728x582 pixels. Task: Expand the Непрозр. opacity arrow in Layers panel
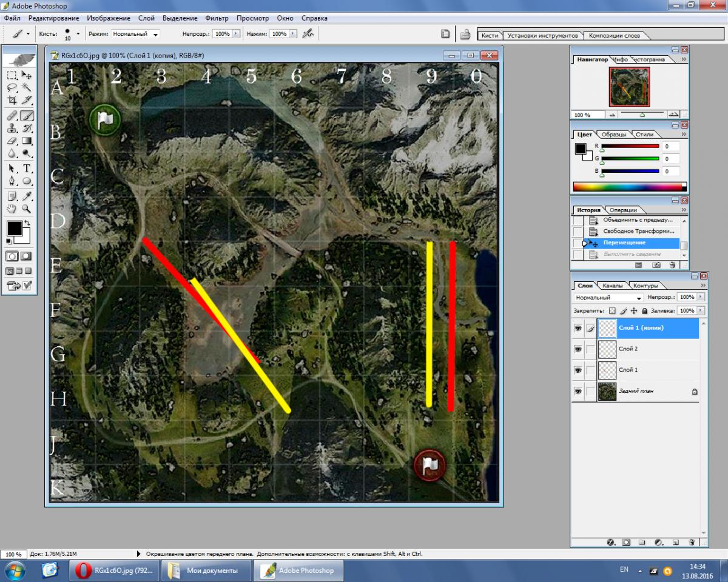coord(701,298)
